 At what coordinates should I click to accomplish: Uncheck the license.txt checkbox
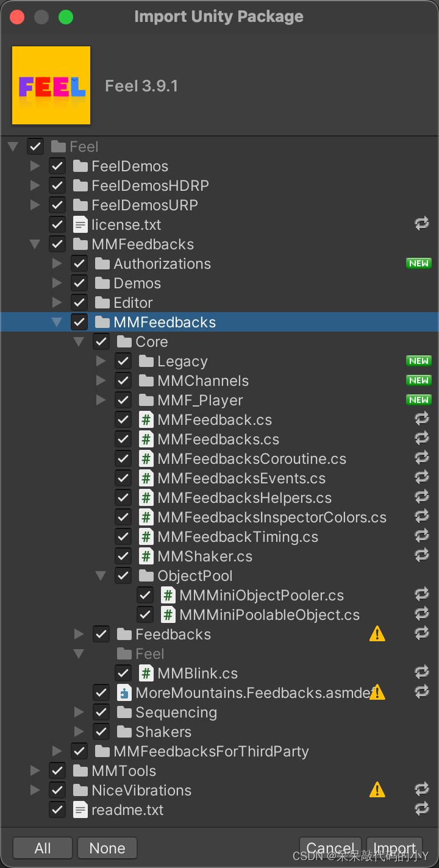(x=57, y=225)
